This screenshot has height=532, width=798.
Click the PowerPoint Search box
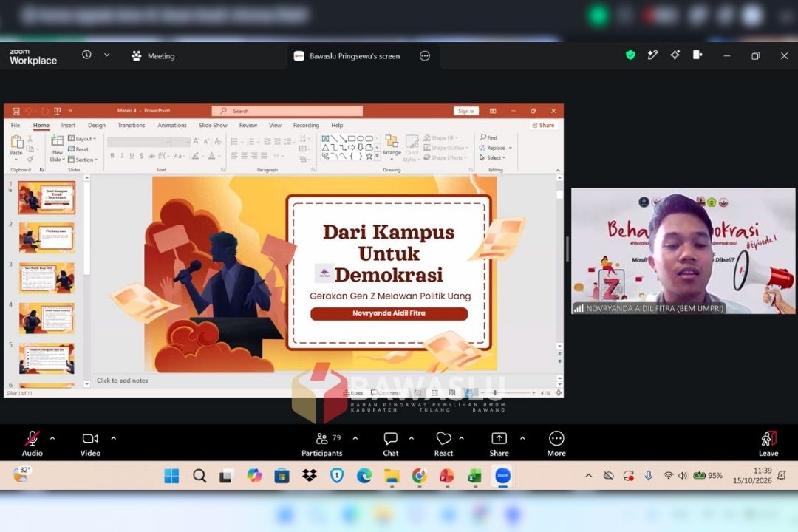pos(287,111)
